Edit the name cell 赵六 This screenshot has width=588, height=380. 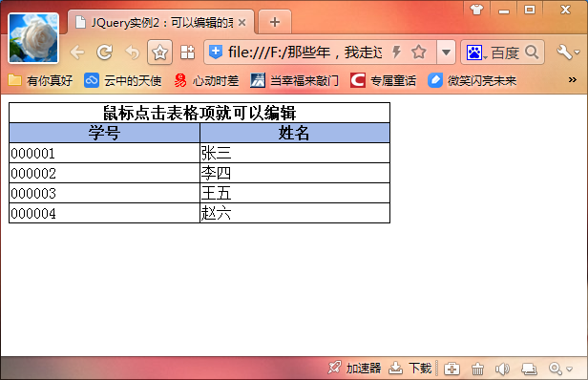(x=295, y=214)
